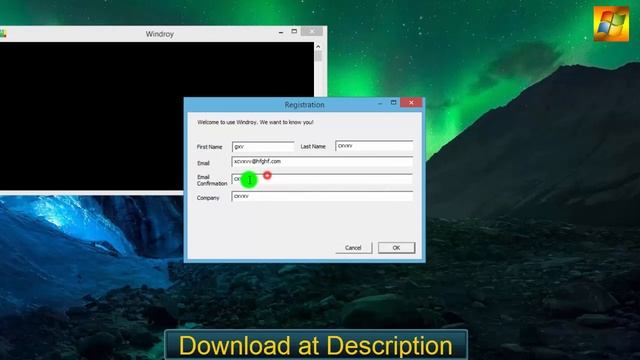The image size is (640, 360).
Task: Click the 'Welcome to use Windroy' text
Action: (256, 122)
